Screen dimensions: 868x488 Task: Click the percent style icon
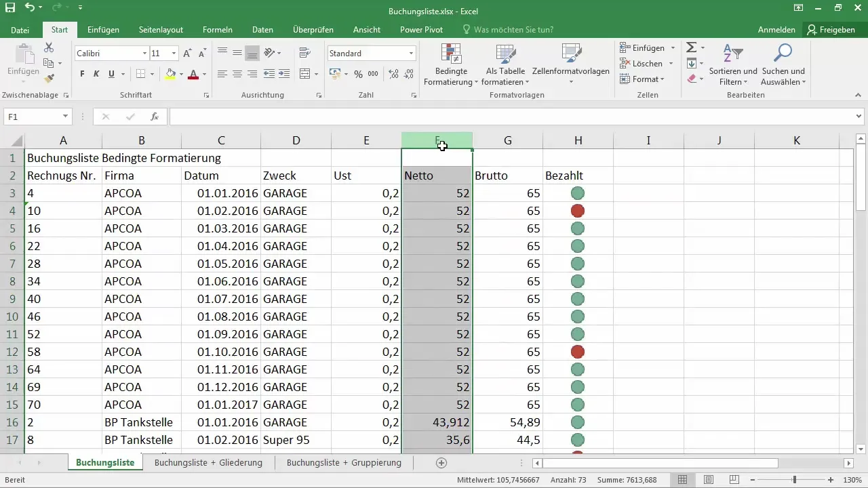point(358,74)
